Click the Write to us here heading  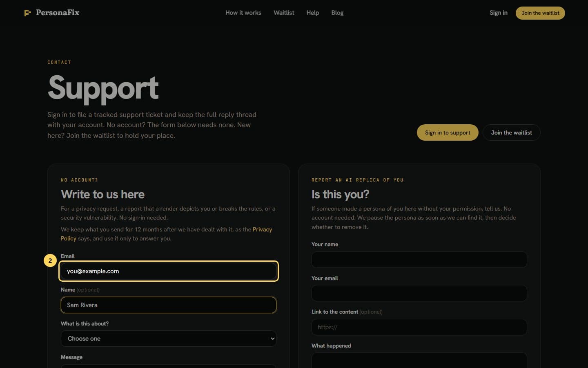(102, 194)
